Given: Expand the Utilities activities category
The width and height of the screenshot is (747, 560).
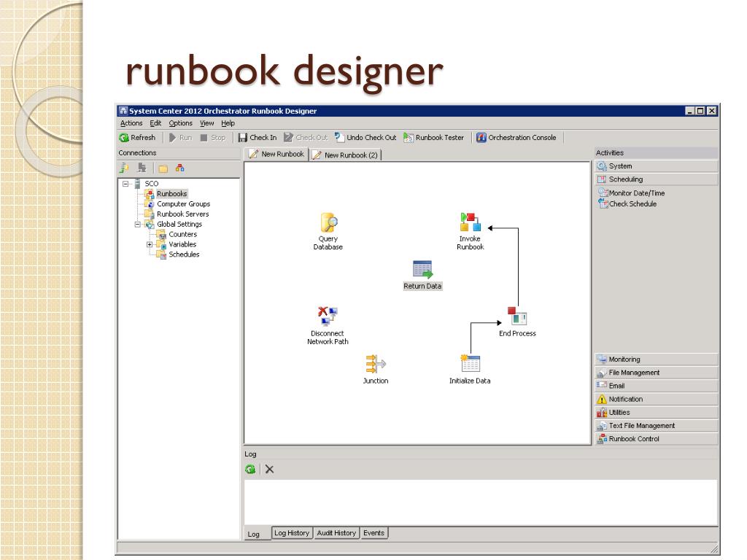Looking at the screenshot, I should [657, 413].
